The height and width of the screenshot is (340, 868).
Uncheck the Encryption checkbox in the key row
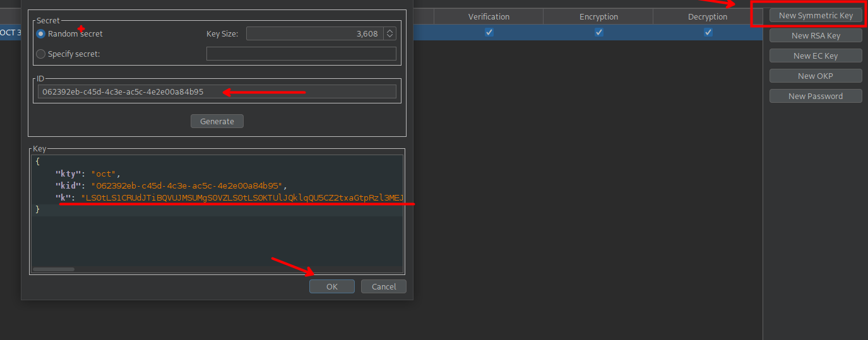[x=598, y=32]
